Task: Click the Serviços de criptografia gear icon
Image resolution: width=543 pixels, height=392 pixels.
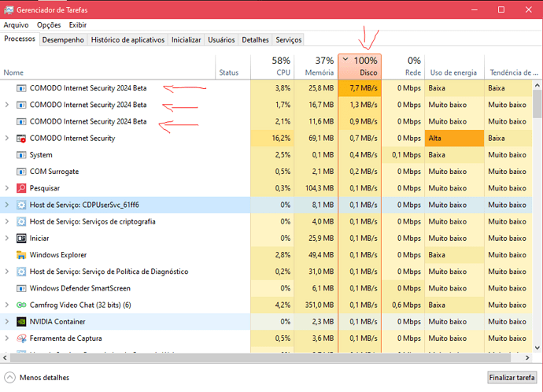Action: coord(21,221)
